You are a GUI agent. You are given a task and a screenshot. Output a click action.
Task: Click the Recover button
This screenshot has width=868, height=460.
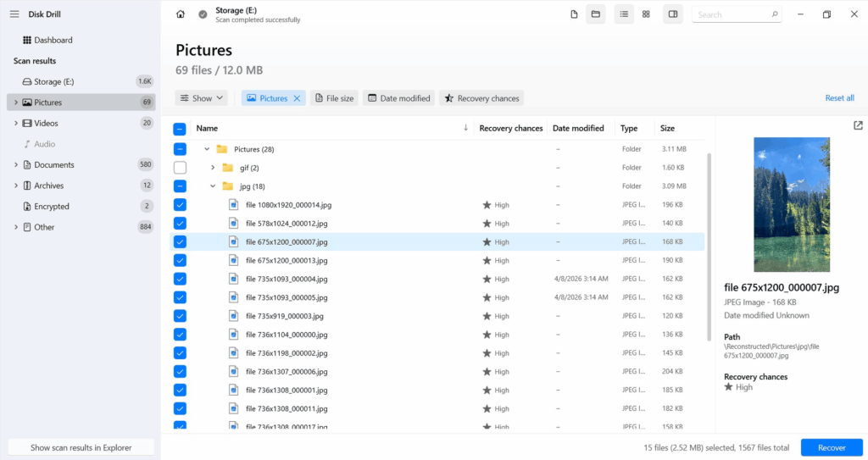[x=832, y=447]
